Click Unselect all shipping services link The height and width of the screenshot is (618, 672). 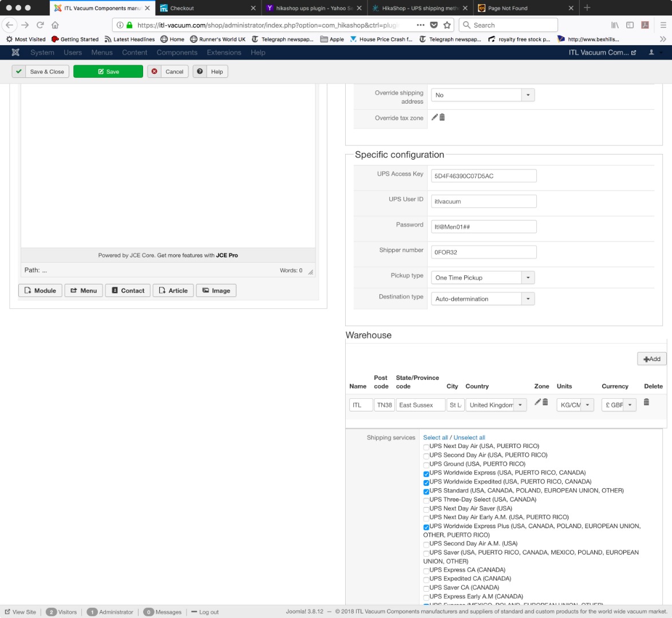pyautogui.click(x=469, y=437)
